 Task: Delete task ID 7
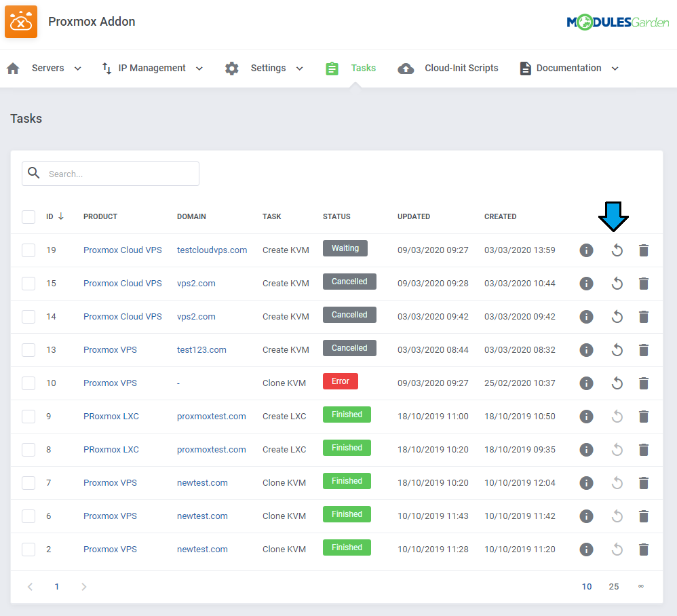[x=643, y=483]
